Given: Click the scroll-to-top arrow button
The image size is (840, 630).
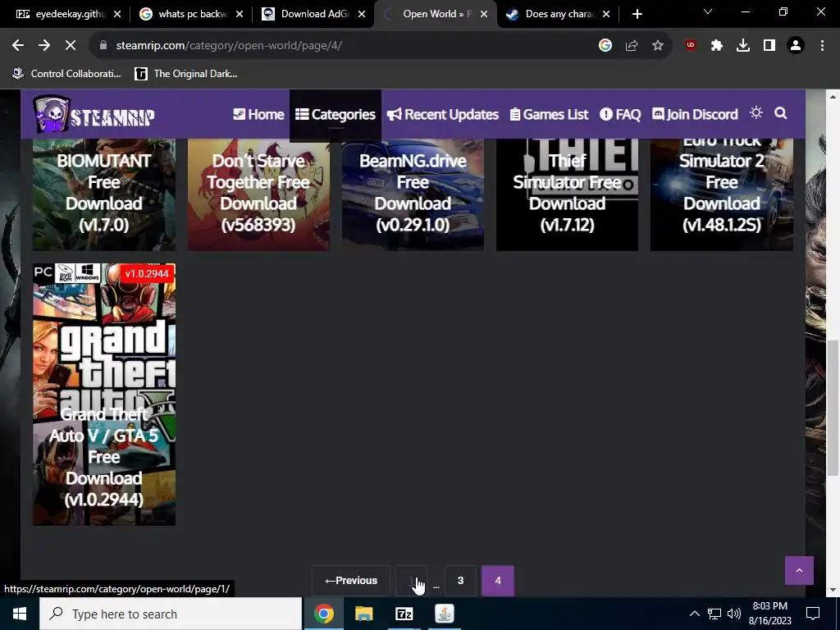Looking at the screenshot, I should click(799, 571).
